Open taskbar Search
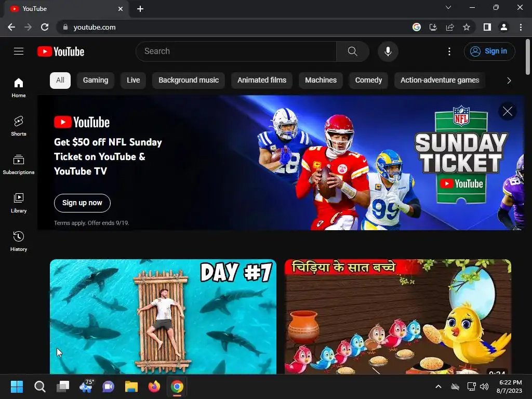This screenshot has height=399, width=532. [x=39, y=387]
